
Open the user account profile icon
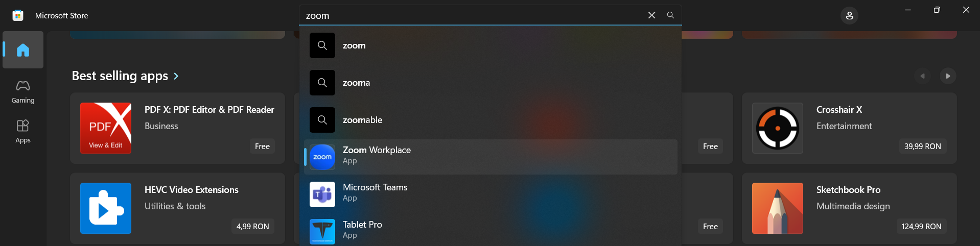click(849, 15)
